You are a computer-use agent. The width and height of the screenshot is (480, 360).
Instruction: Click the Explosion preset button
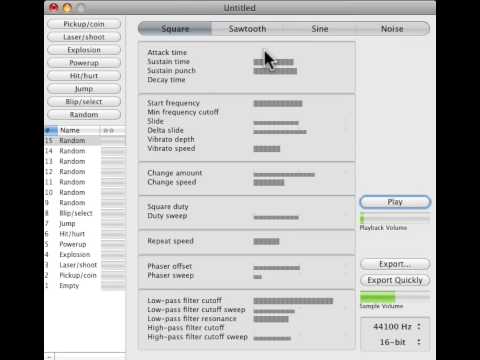coord(84,50)
